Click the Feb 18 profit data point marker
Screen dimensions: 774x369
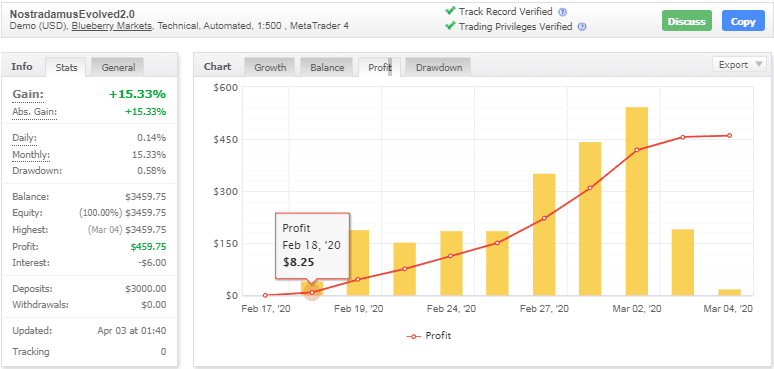click(x=312, y=293)
